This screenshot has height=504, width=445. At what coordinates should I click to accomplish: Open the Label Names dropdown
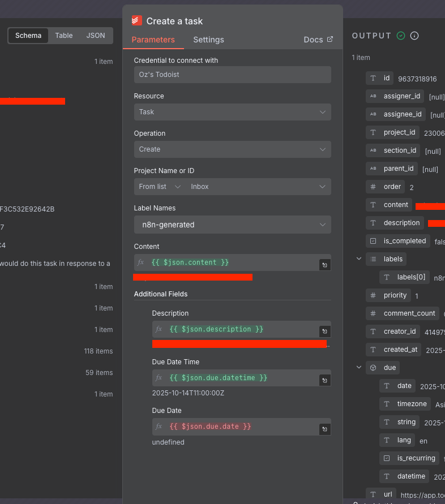tap(232, 225)
